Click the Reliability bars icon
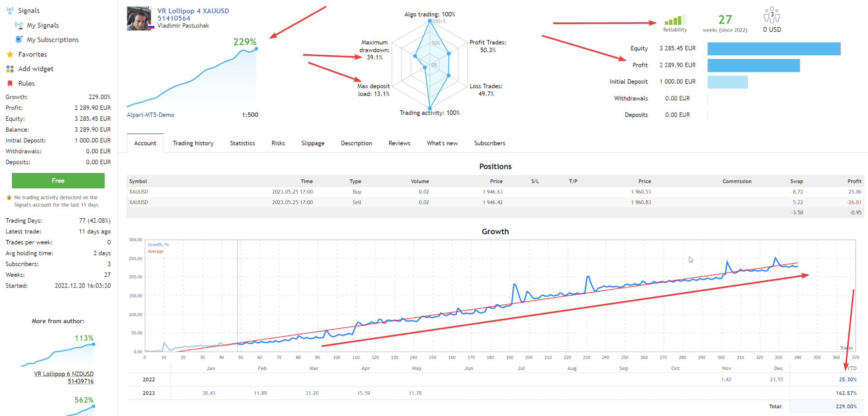Viewport: 868px width, 416px height. pos(675,20)
